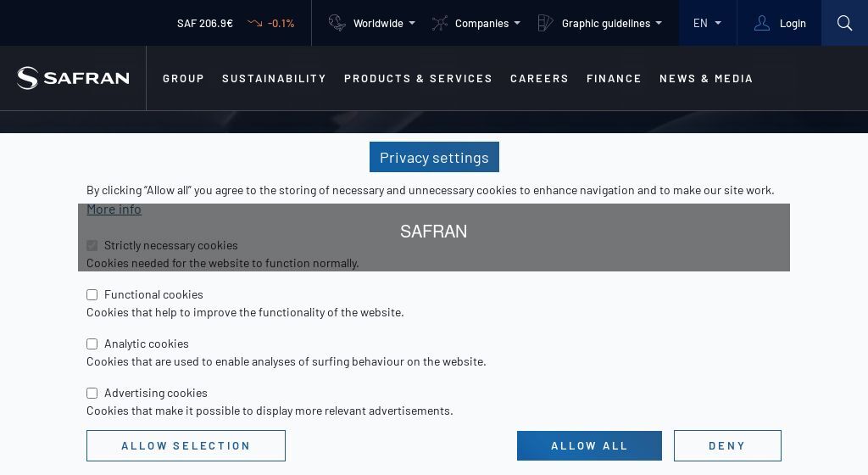Image resolution: width=868 pixels, height=475 pixels.
Task: Open the EN language selector
Action: pos(707,23)
